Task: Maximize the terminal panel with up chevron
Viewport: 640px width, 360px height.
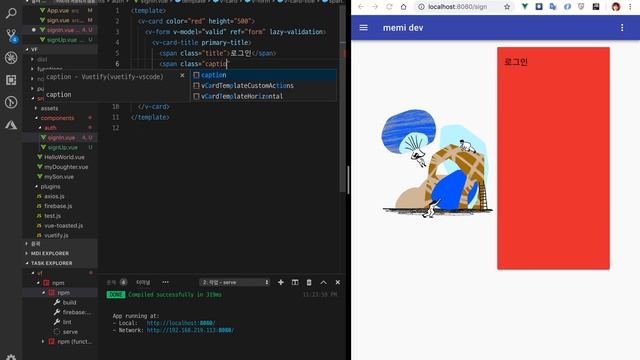Action: pos(323,282)
